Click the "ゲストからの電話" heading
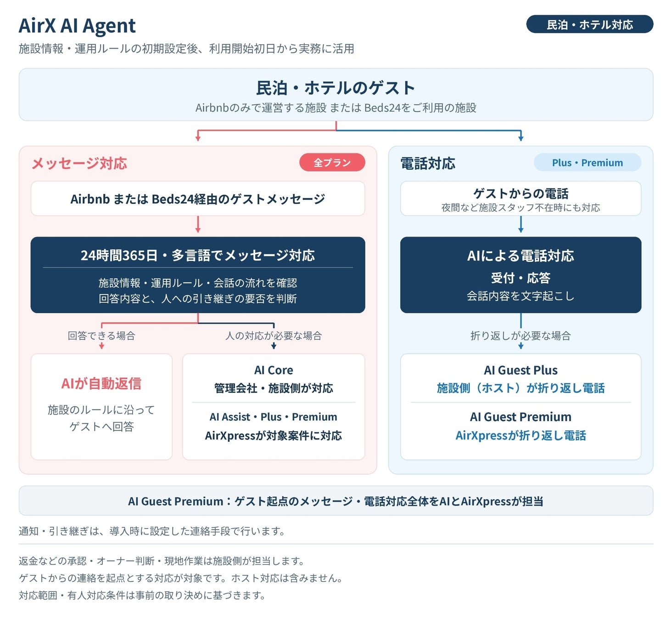672x620 pixels. pyautogui.click(x=521, y=193)
